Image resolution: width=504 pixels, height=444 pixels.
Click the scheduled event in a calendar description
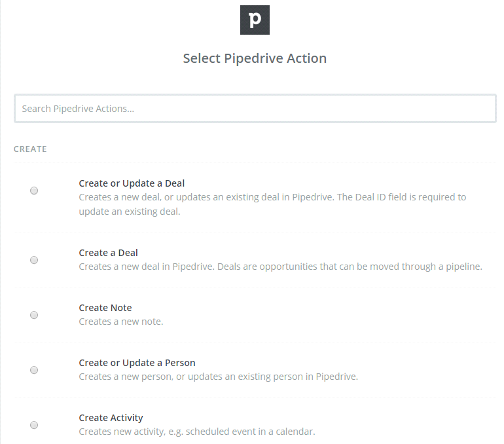(197, 432)
